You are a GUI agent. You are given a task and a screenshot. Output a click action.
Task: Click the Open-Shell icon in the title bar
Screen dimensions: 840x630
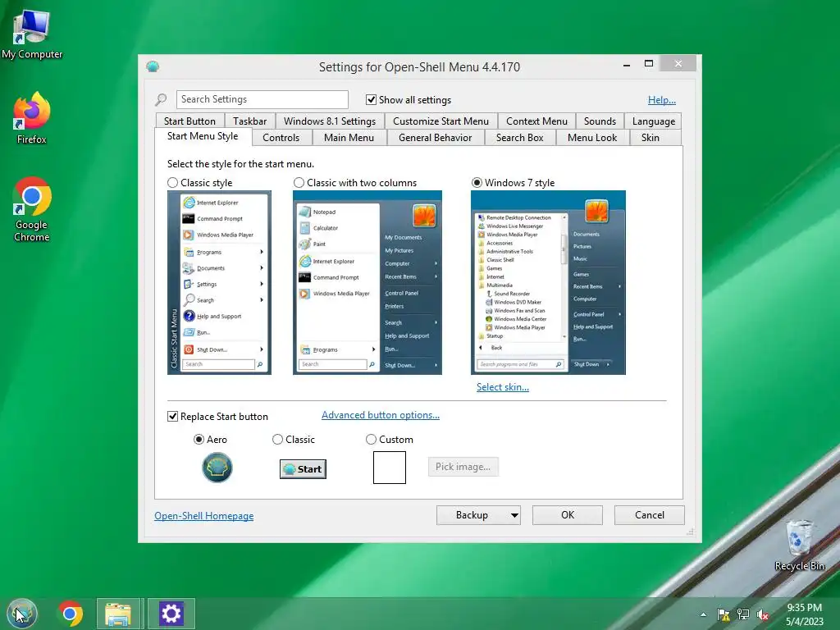point(153,66)
